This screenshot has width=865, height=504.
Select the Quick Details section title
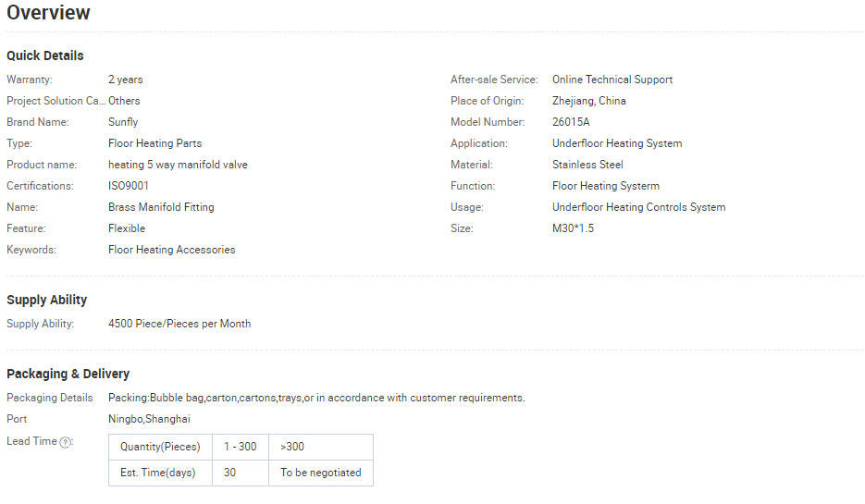[x=45, y=55]
